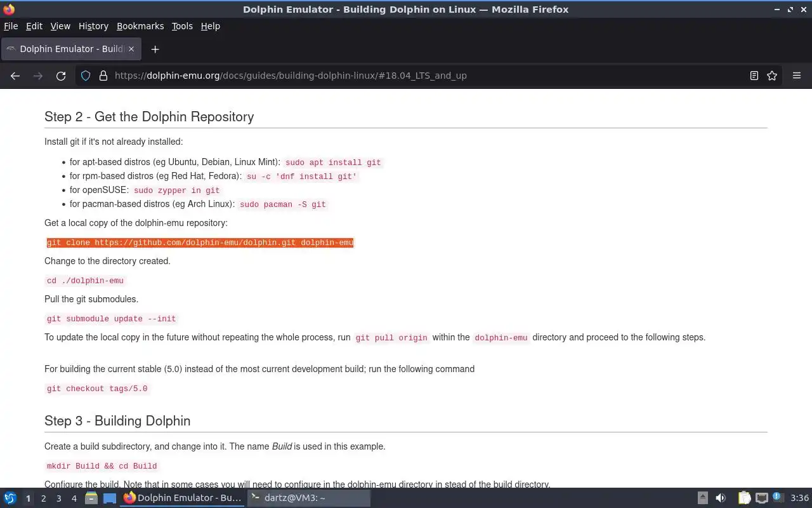Click 'sudo zypper in git' code
This screenshot has width=812, height=508.
click(x=177, y=190)
